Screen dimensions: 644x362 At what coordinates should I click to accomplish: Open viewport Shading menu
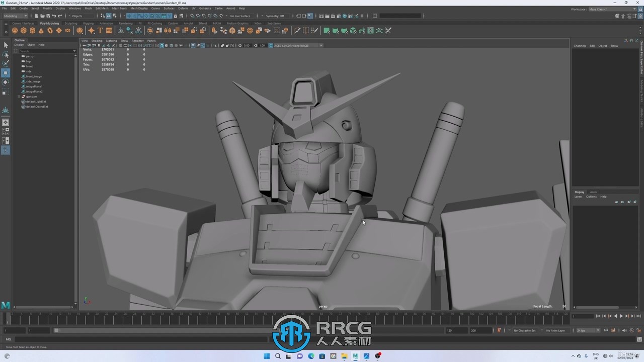pyautogui.click(x=97, y=41)
